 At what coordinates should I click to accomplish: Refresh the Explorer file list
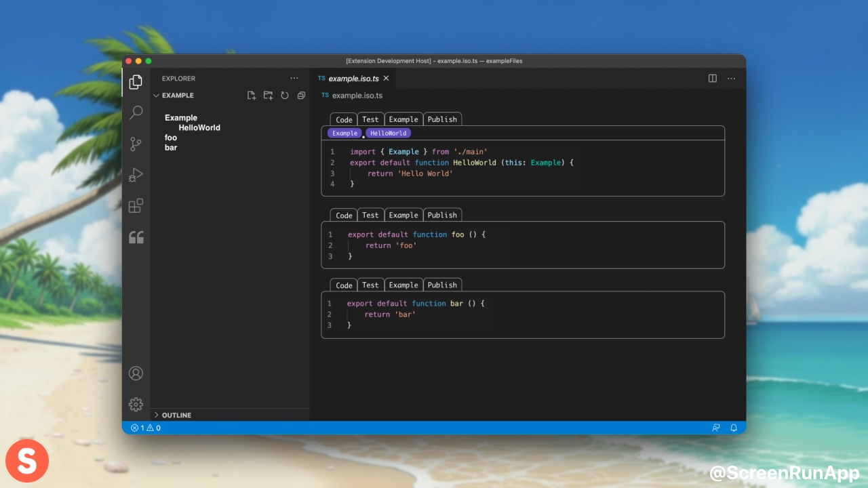tap(285, 96)
